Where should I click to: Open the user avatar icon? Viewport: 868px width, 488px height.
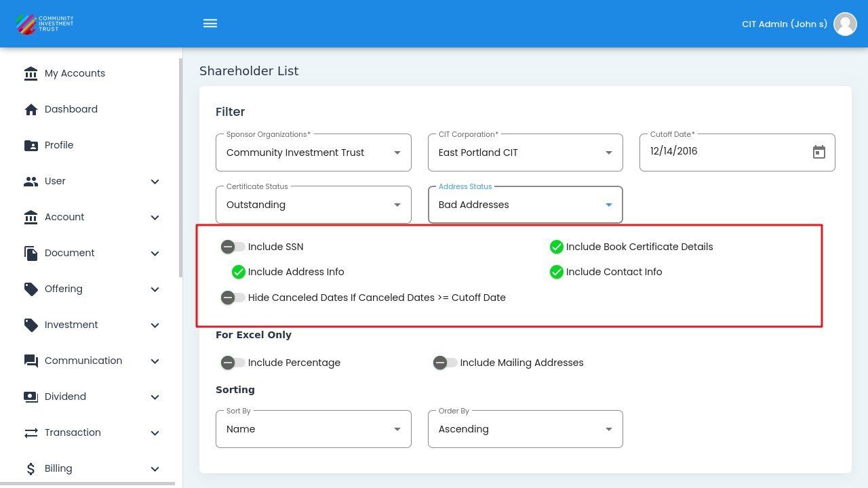coord(845,24)
